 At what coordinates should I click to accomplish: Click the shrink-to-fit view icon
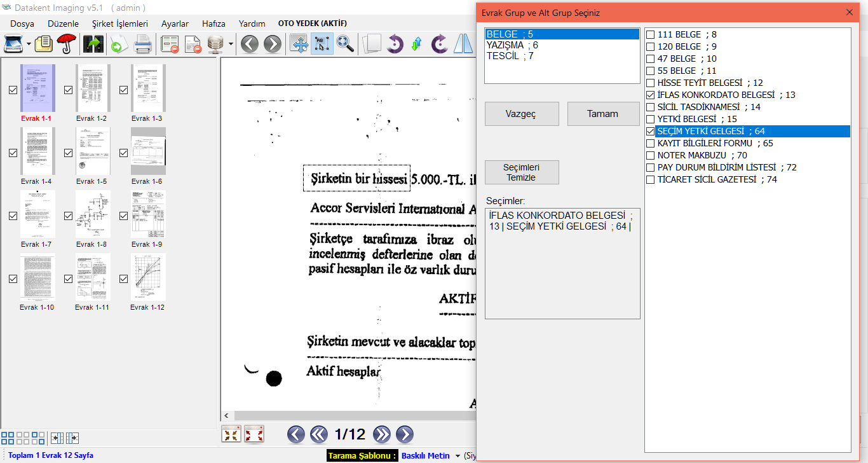[231, 434]
